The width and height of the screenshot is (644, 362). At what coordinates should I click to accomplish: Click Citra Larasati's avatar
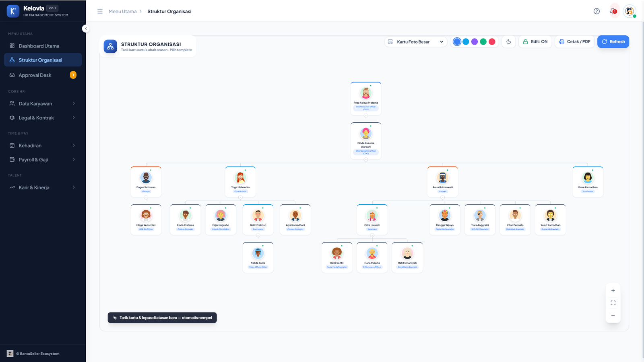pos(372,215)
